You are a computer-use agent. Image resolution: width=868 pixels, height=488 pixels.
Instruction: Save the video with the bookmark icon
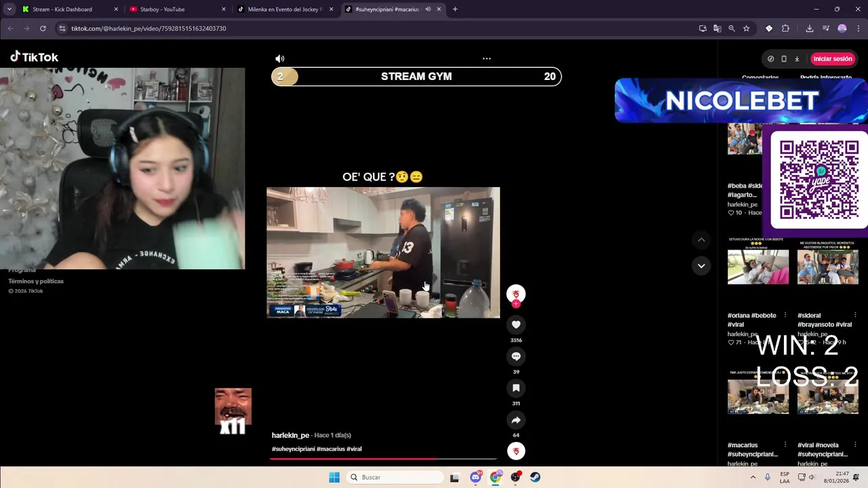tap(516, 388)
